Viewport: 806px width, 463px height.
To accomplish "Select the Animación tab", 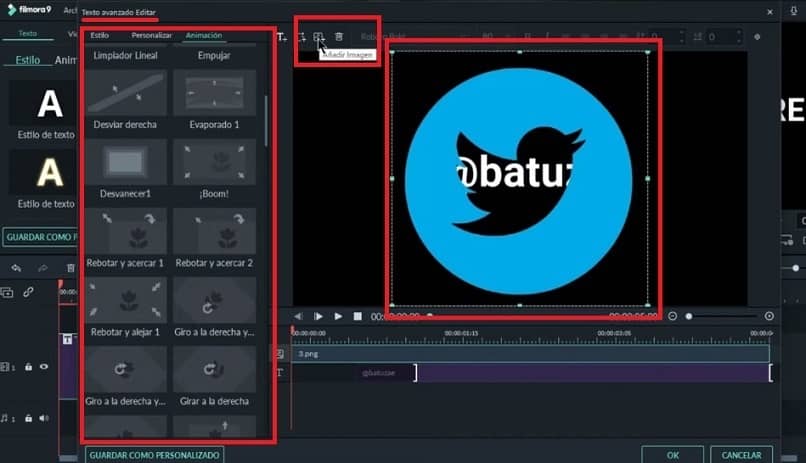I will [204, 35].
